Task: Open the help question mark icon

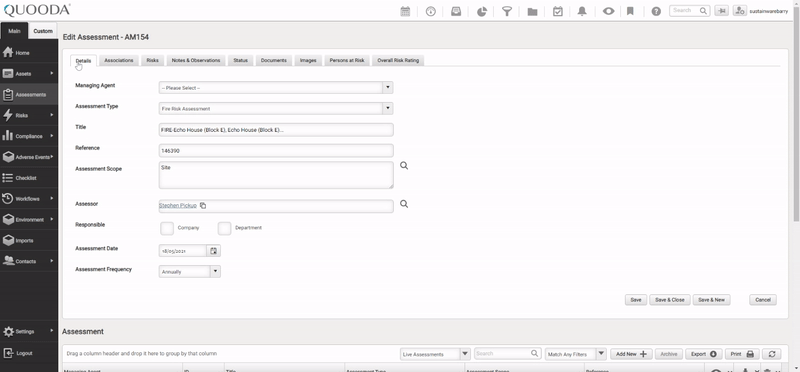Action: pyautogui.click(x=656, y=11)
